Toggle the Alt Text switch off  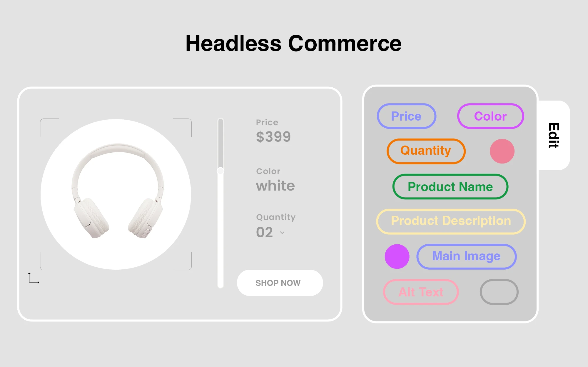500,293
